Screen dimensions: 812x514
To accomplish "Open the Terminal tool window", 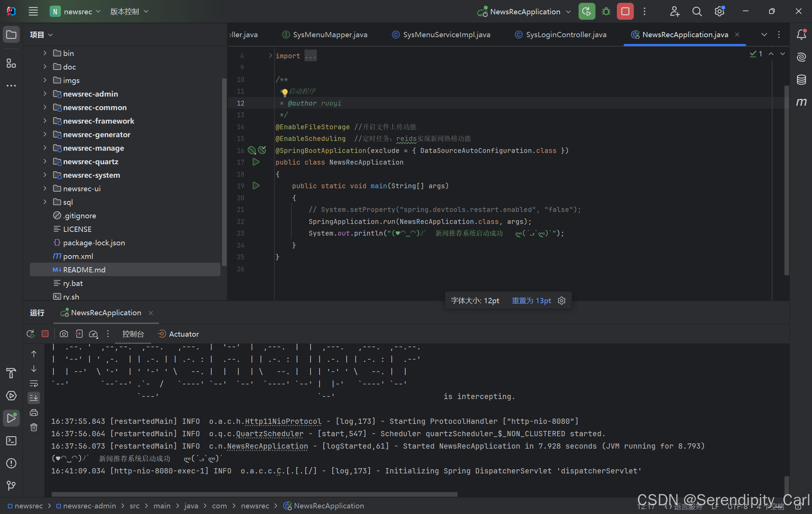I will click(x=11, y=440).
